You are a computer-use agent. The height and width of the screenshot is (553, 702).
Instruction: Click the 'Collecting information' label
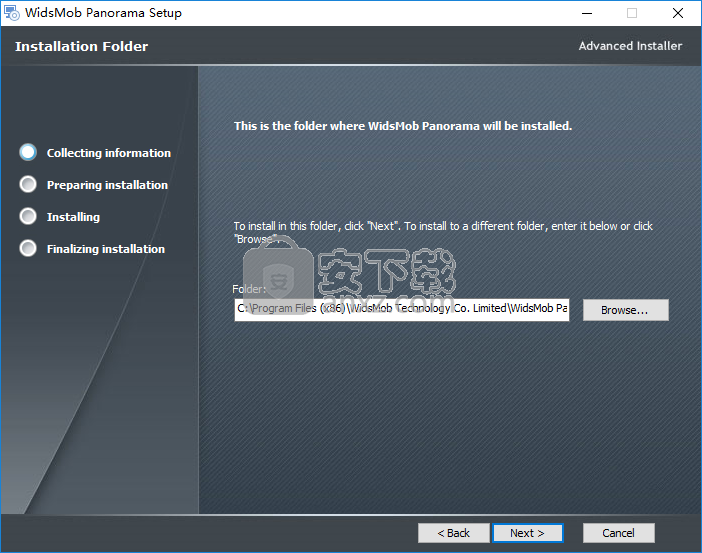tap(109, 153)
